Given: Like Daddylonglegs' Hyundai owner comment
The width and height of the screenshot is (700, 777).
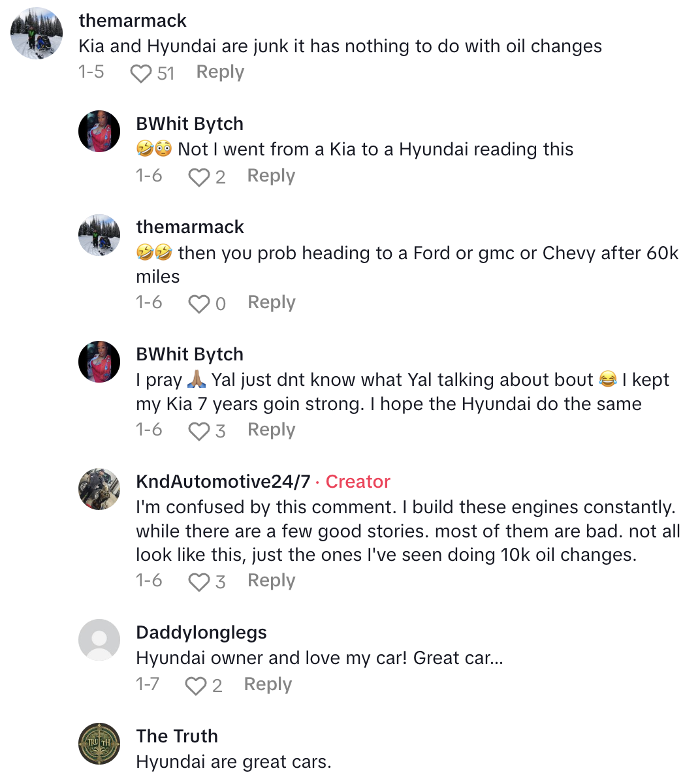Looking at the screenshot, I should tap(195, 686).
